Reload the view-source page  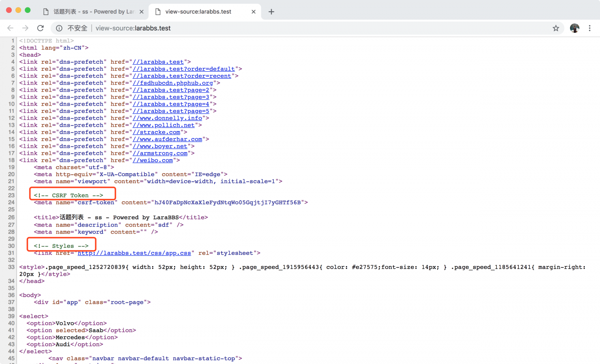coord(40,28)
